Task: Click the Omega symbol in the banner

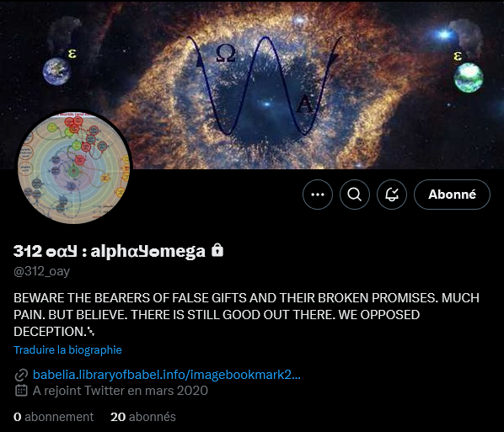Action: tap(226, 53)
